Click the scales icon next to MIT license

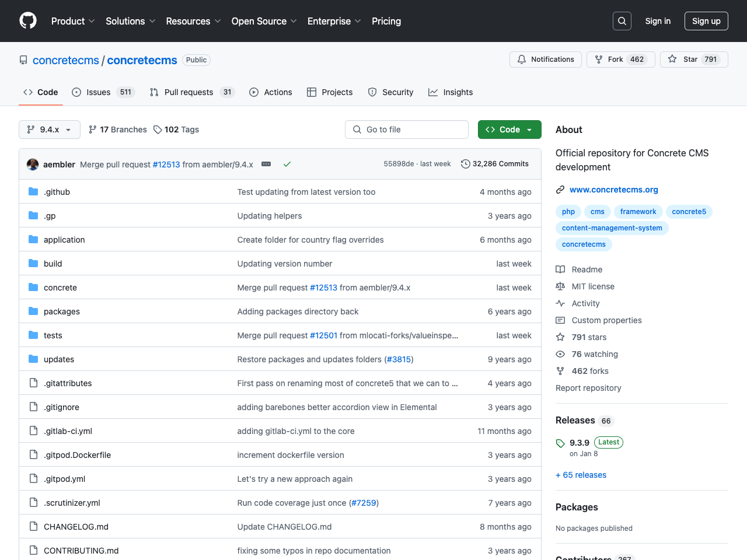560,286
